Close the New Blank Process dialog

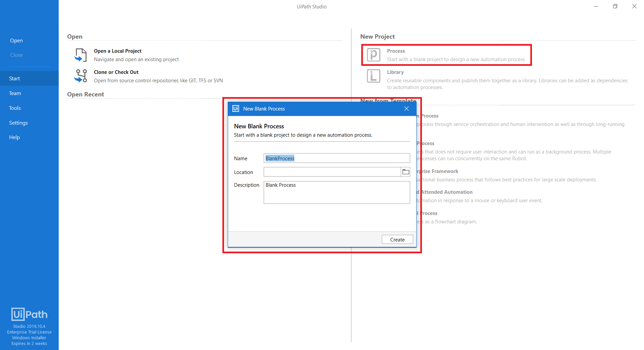407,108
